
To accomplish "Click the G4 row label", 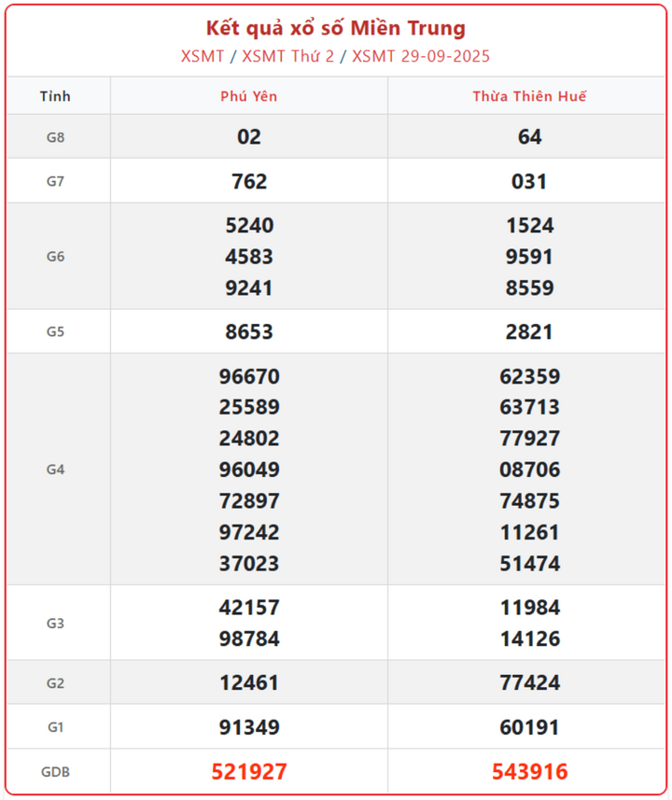I will (56, 470).
